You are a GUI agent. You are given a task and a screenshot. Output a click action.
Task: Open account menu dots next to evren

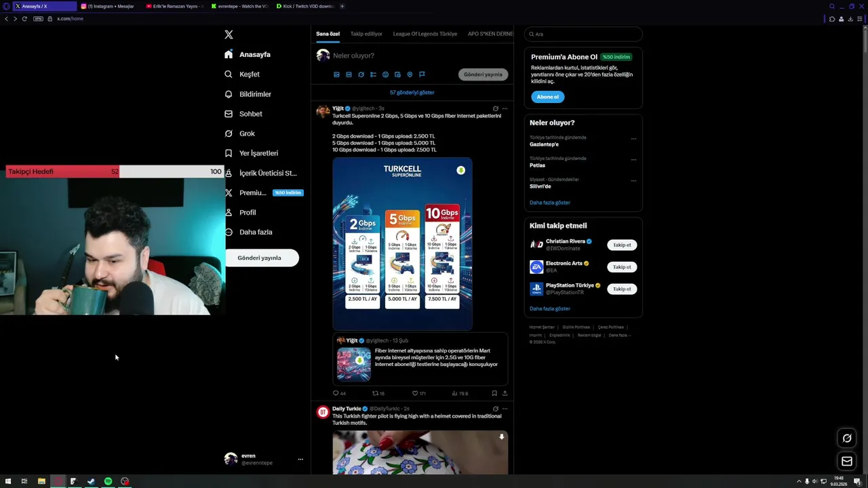(300, 460)
